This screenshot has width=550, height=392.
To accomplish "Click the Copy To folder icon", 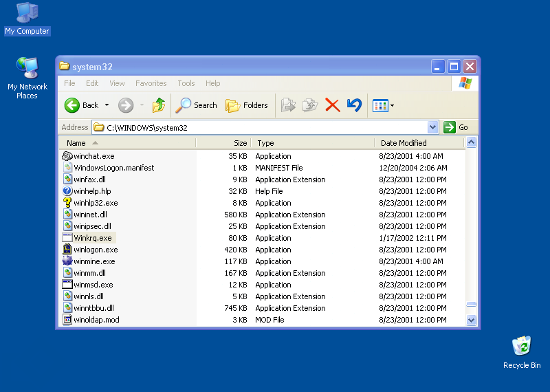I will (x=310, y=105).
